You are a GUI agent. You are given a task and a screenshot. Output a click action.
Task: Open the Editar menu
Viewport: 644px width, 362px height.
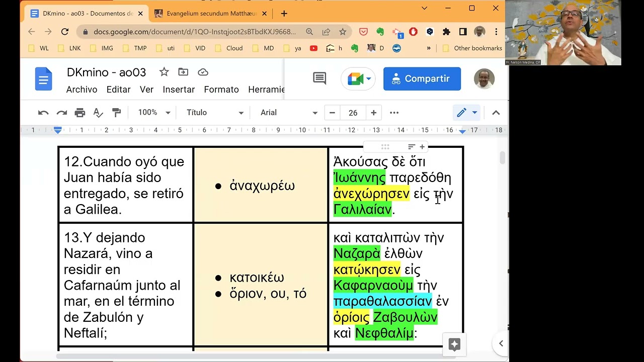(118, 89)
